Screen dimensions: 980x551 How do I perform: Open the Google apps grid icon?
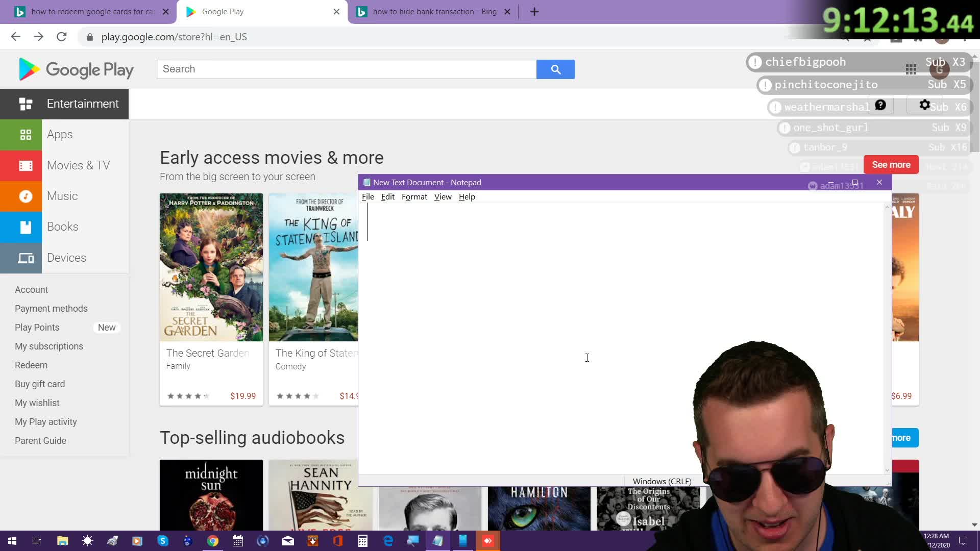click(911, 69)
